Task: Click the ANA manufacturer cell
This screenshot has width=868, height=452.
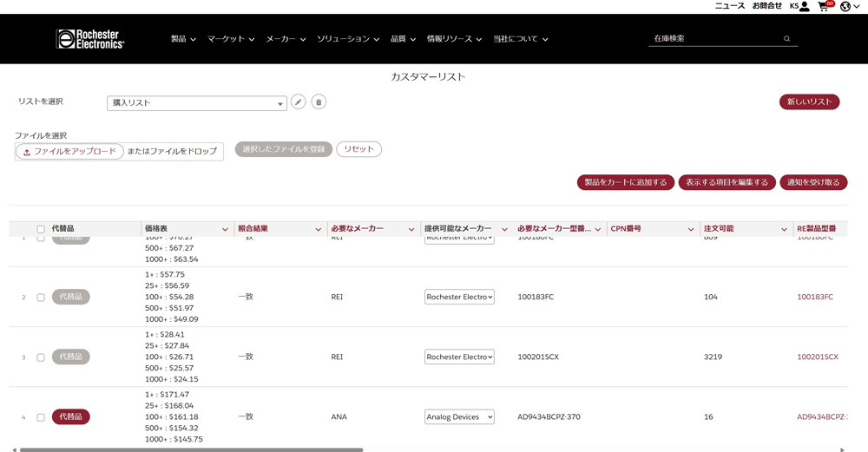Action: pyautogui.click(x=339, y=417)
